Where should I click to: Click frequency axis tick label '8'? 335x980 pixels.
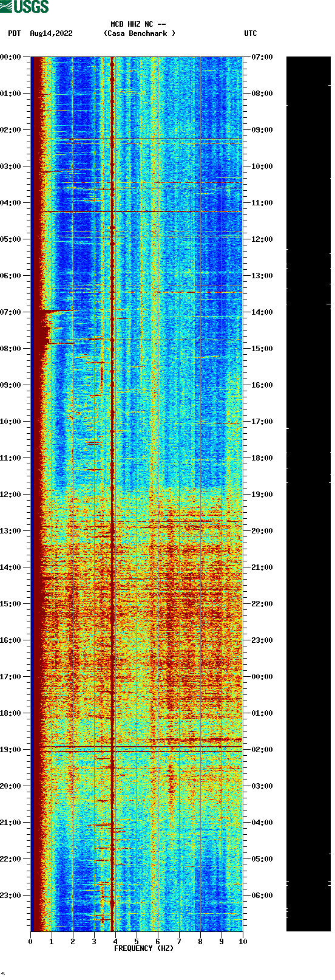(x=200, y=942)
